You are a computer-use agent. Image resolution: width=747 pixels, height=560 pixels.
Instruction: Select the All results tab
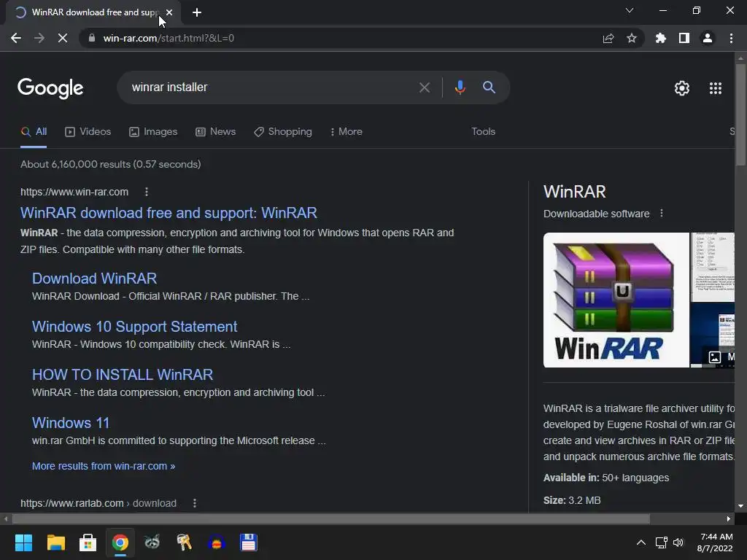[34, 132]
